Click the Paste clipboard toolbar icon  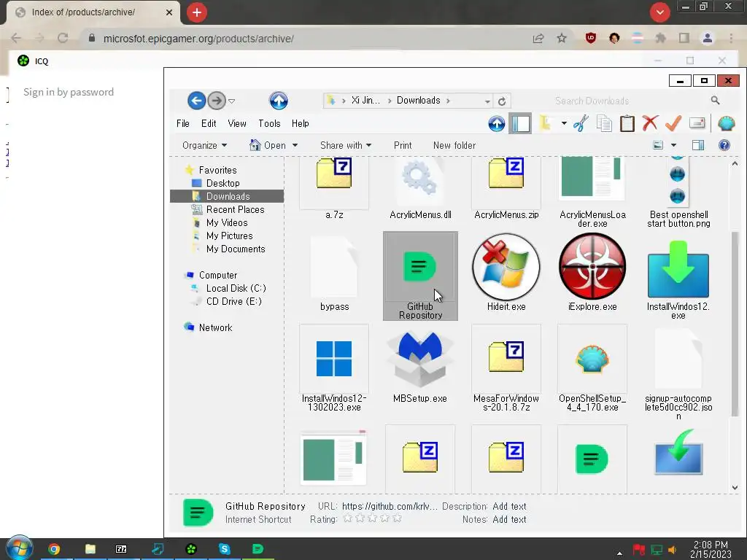coord(627,123)
